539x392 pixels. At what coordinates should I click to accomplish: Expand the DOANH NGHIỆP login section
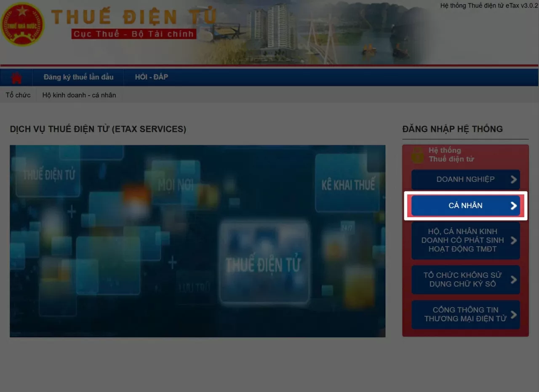click(x=465, y=179)
